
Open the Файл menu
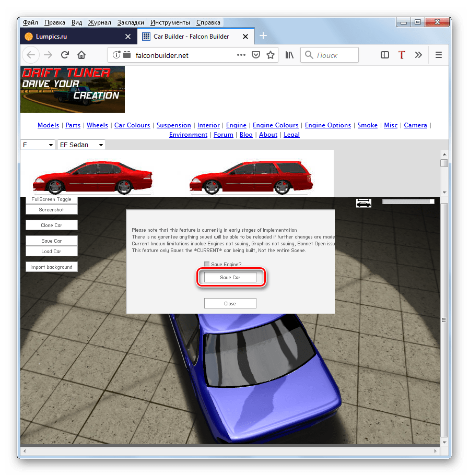pos(30,22)
